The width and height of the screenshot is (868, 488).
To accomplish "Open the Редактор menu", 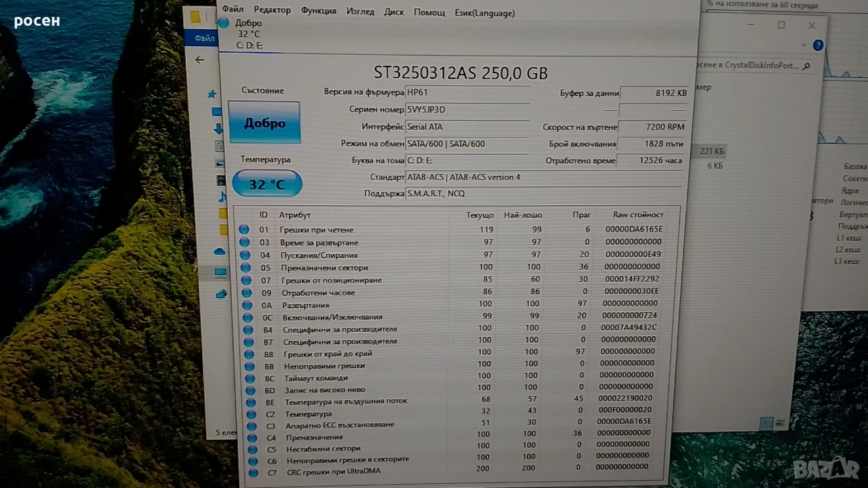I will pos(272,10).
